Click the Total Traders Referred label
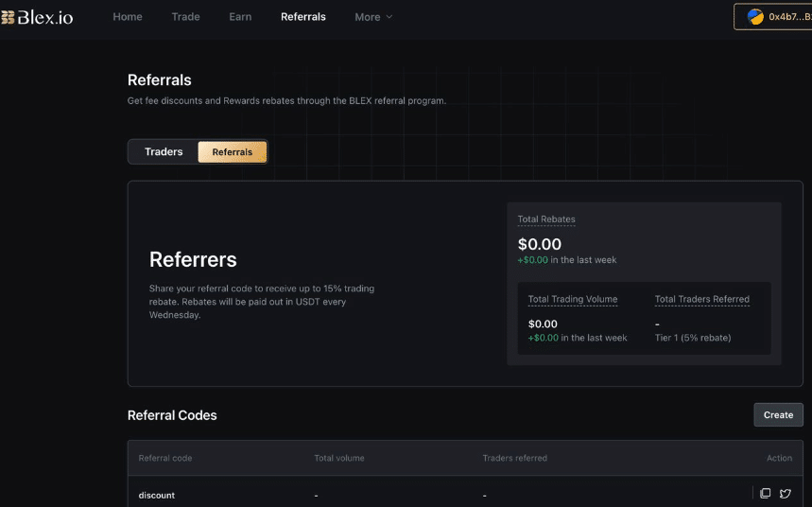This screenshot has height=507, width=812. click(701, 299)
